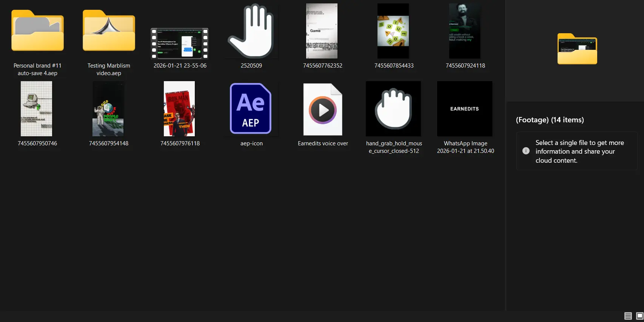Select the 7455607954148 astronaut thumbnail

[x=108, y=109]
